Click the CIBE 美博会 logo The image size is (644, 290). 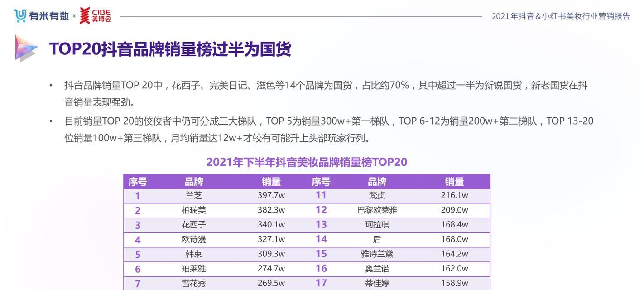tap(95, 15)
